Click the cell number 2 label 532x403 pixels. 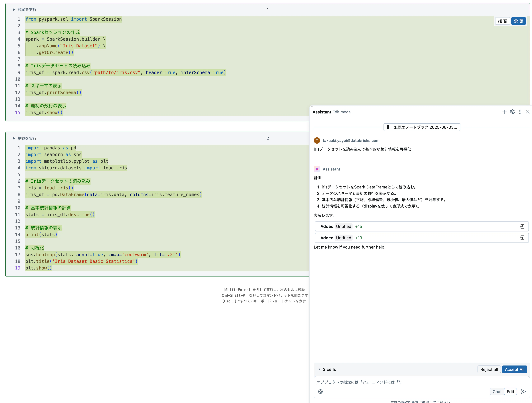click(x=267, y=138)
